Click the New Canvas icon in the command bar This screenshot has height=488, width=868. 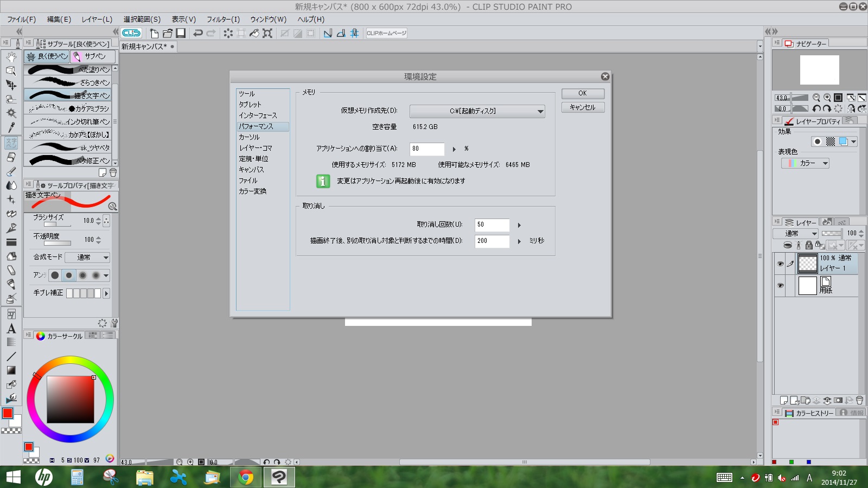(x=154, y=33)
